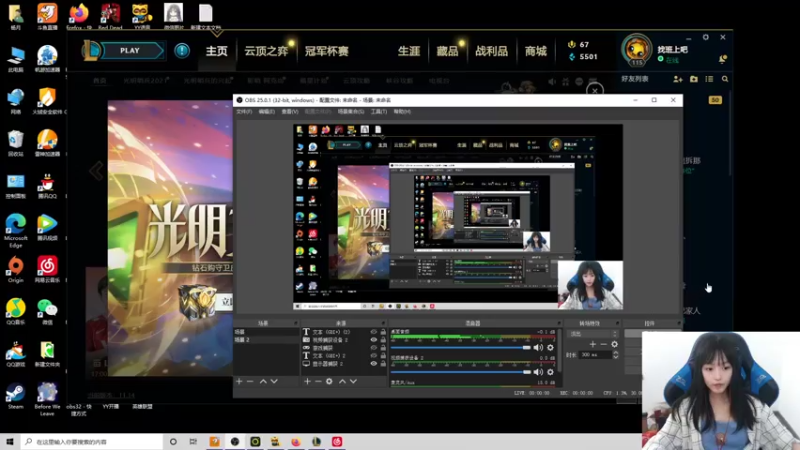Toggle visibility of 视频捕获设备 2 source
Screen dimensions: 800x450
click(373, 340)
